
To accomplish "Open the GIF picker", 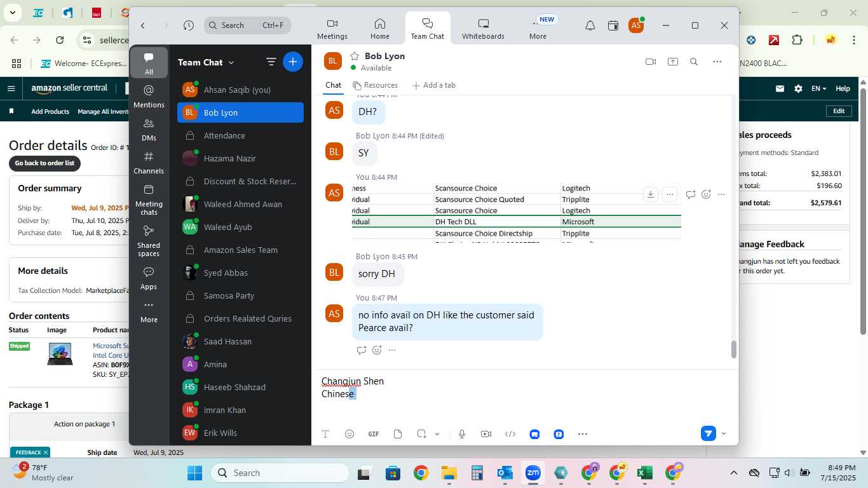I will pyautogui.click(x=374, y=434).
